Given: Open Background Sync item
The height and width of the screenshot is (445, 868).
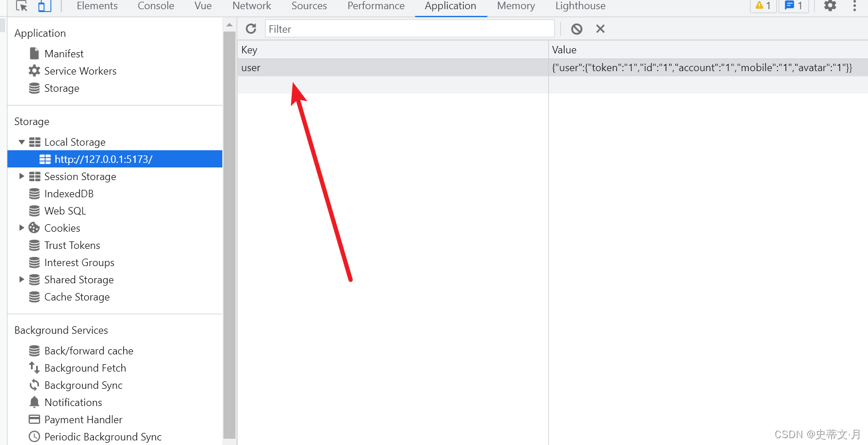Looking at the screenshot, I should tap(84, 385).
